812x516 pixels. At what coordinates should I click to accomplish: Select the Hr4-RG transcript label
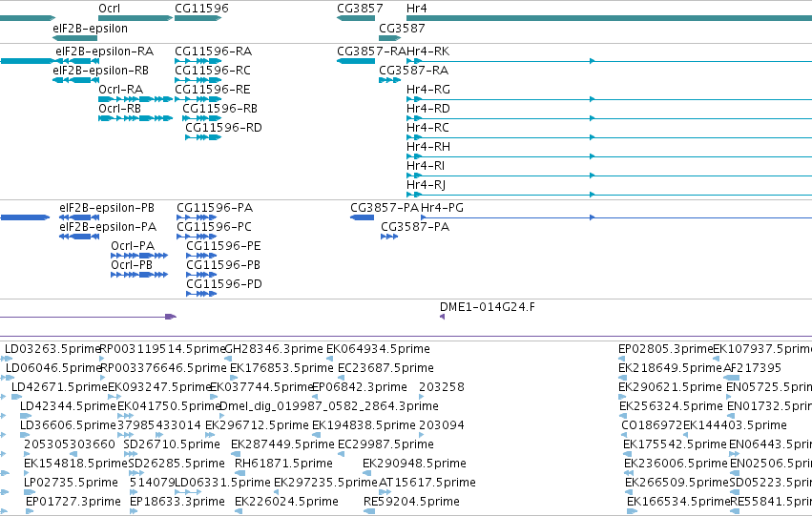pyautogui.click(x=428, y=90)
